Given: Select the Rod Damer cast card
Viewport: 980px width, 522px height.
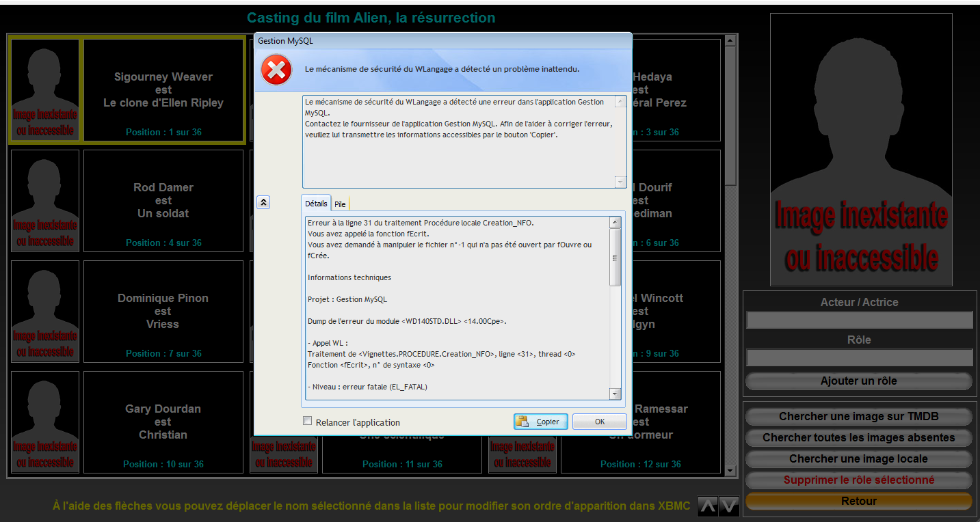Looking at the screenshot, I should (163, 201).
